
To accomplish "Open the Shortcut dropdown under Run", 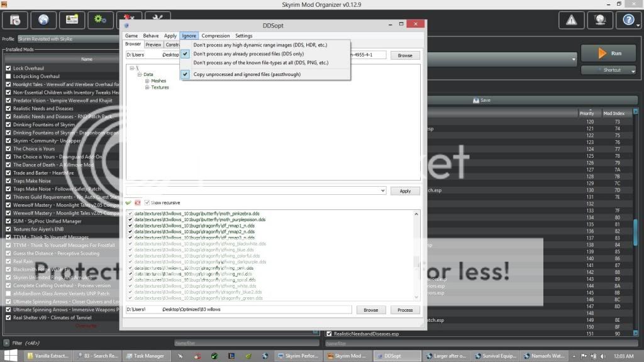I will (609, 70).
